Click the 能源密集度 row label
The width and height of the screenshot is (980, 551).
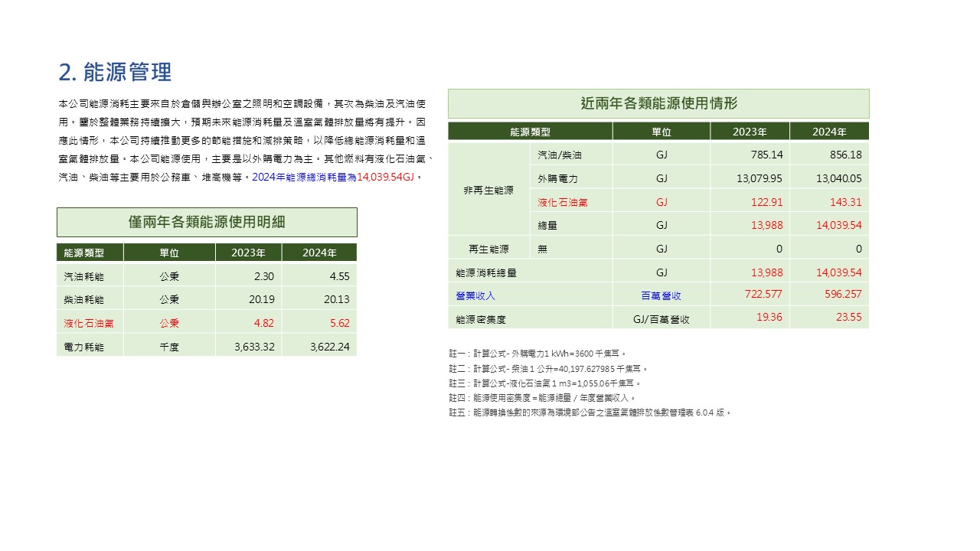point(481,319)
